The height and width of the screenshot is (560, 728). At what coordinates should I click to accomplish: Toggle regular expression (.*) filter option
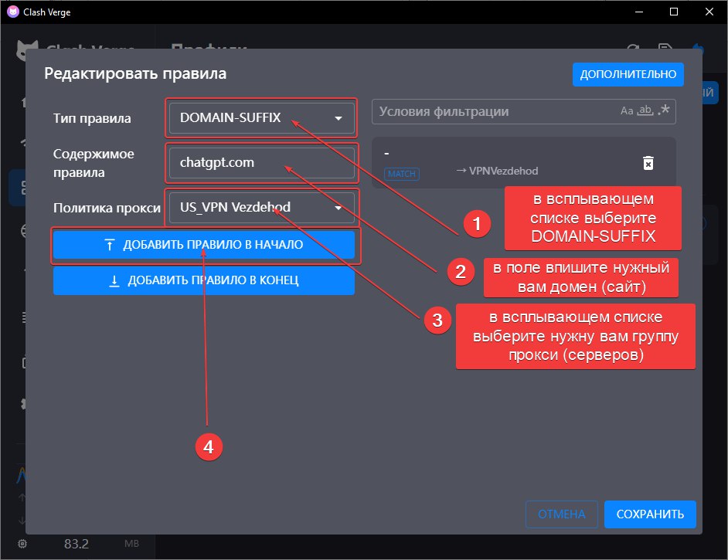[x=664, y=110]
